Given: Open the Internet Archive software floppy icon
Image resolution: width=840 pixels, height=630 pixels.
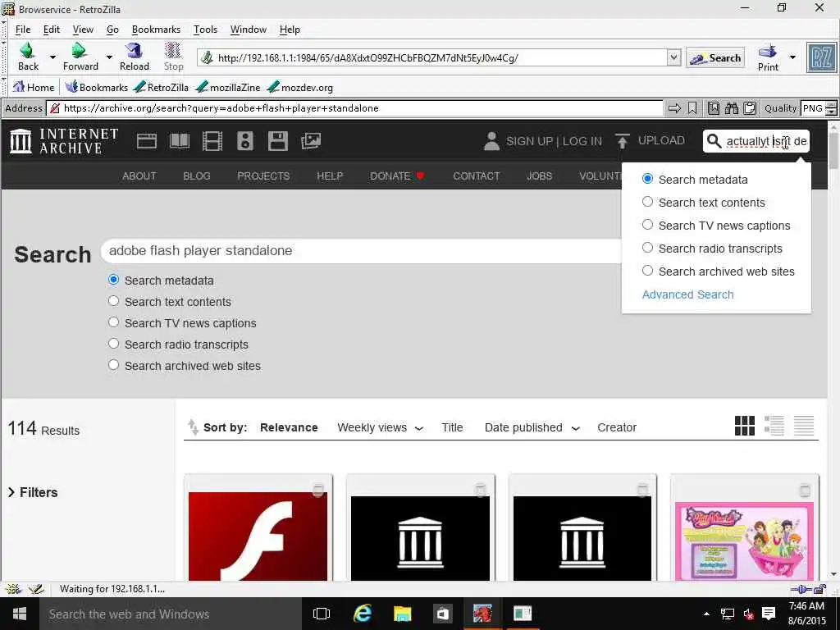Looking at the screenshot, I should click(x=277, y=141).
